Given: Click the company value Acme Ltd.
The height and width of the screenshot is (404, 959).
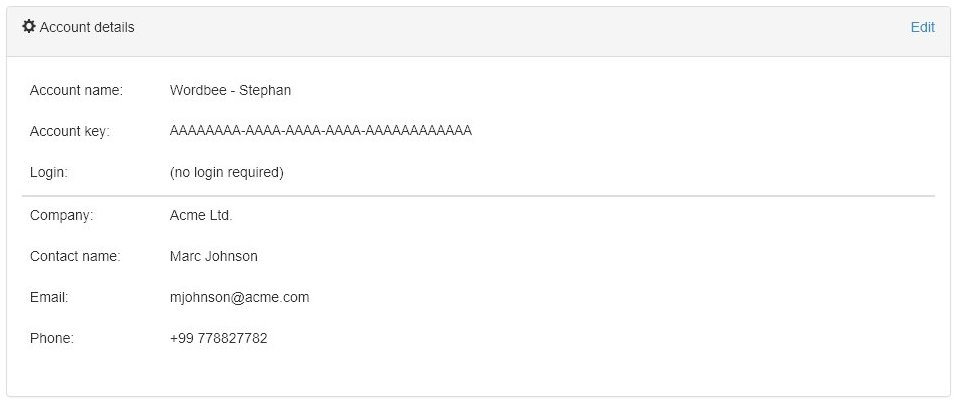Looking at the screenshot, I should [201, 214].
